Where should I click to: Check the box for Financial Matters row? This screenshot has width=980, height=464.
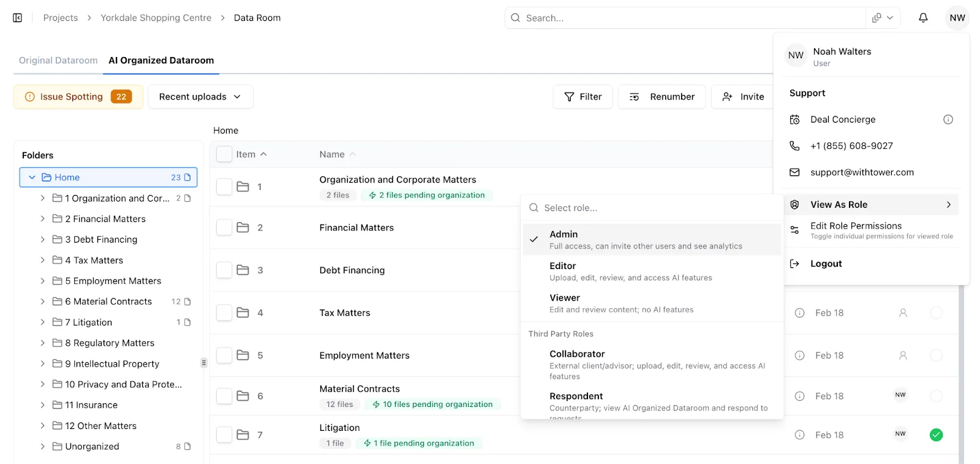[x=224, y=227]
